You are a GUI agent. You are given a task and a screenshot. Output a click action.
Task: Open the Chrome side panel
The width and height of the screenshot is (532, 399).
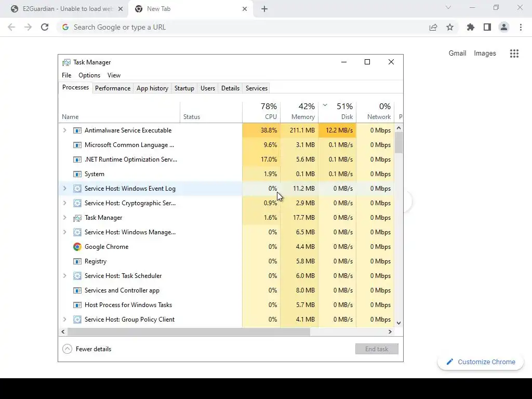point(487,27)
